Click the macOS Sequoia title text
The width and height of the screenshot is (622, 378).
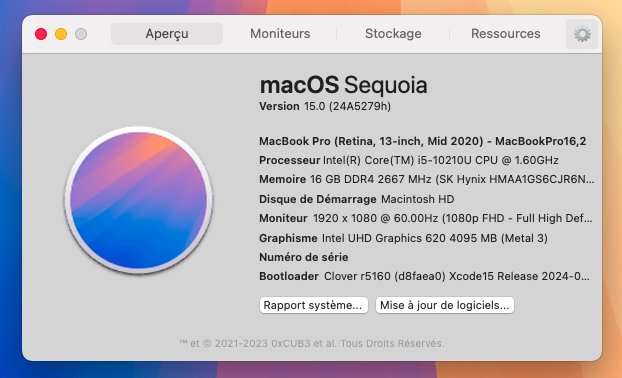343,85
